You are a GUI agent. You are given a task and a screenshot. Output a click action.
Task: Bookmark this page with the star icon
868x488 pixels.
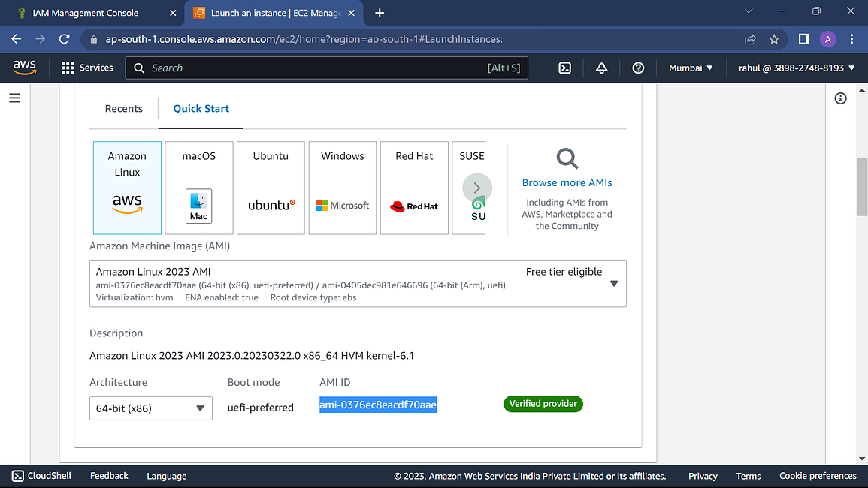point(774,39)
